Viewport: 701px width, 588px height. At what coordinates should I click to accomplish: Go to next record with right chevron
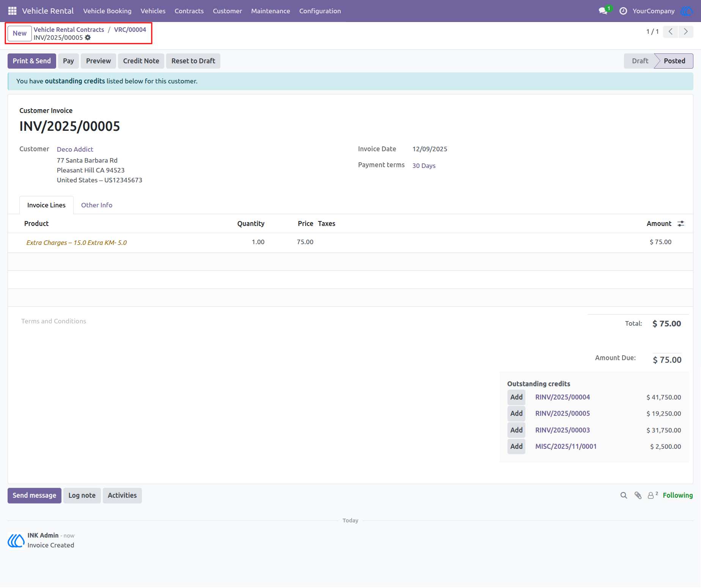tap(686, 31)
